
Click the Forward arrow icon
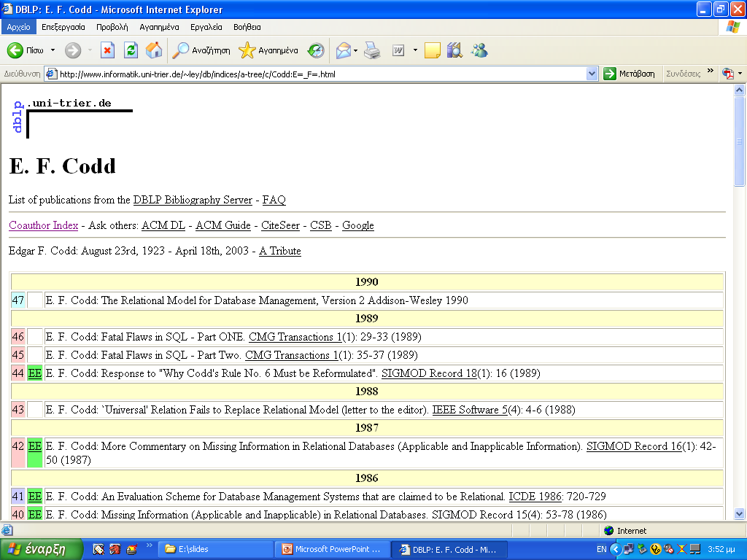73,50
